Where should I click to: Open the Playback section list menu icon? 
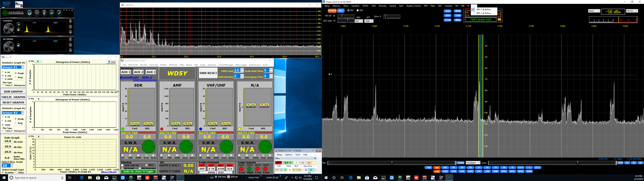coord(70,21)
